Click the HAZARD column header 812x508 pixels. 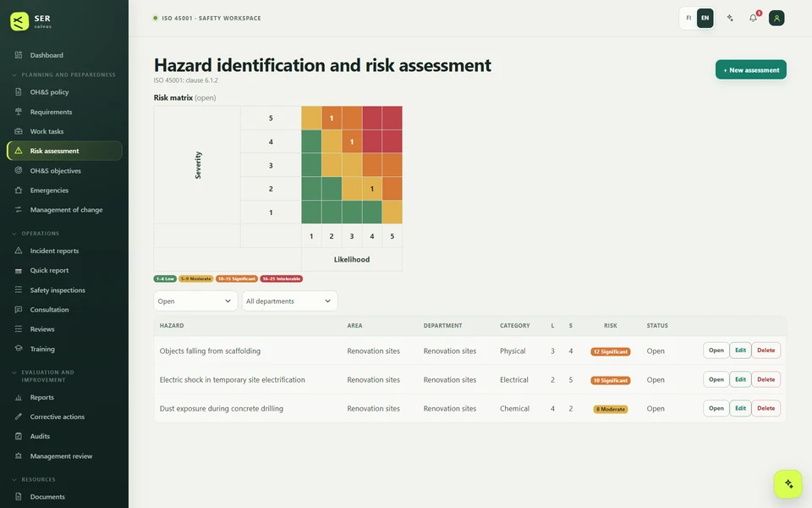[172, 325]
